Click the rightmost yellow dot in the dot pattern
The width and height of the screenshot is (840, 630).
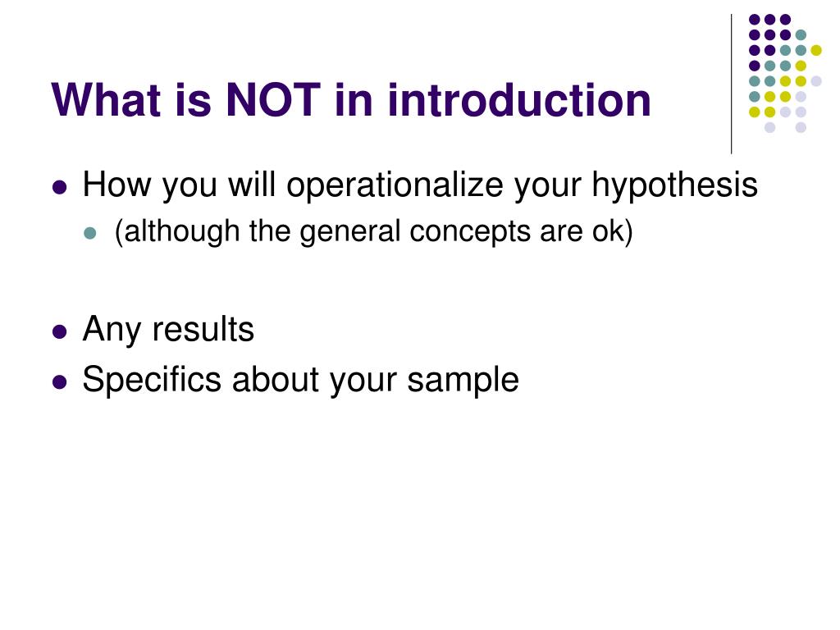tap(816, 50)
